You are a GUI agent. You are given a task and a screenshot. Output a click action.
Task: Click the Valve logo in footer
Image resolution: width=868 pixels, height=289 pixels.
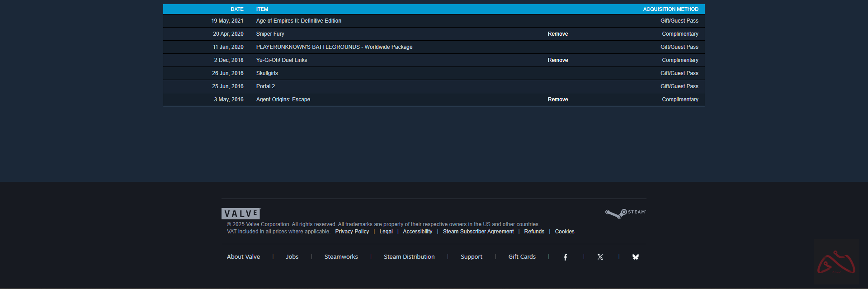241,213
